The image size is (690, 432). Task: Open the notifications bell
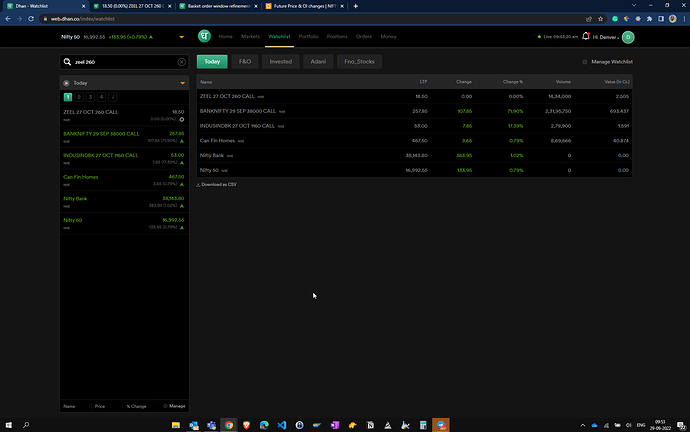[585, 37]
